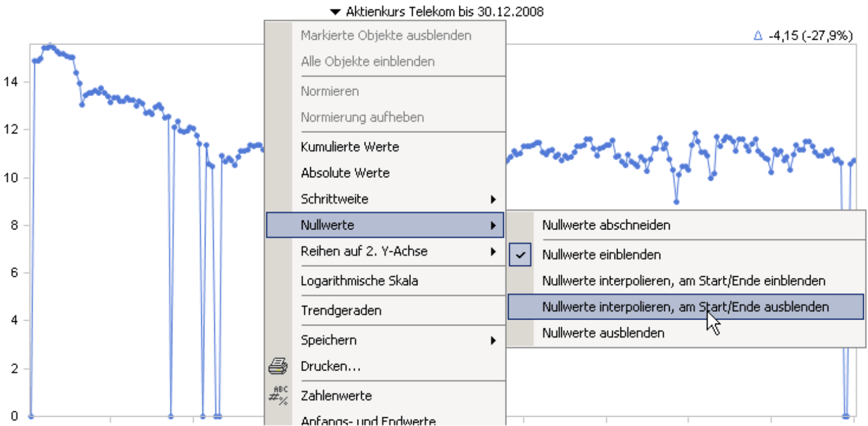Click the ABC number-format icon beside Zahlenwerte
Image resolution: width=868 pixels, height=426 pixels.
(x=278, y=396)
